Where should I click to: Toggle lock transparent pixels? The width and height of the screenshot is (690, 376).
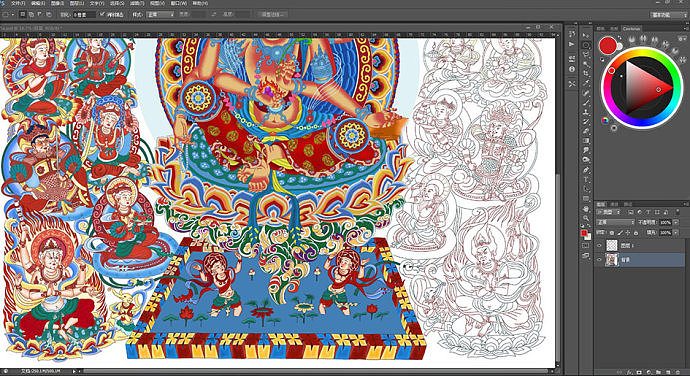[612, 232]
